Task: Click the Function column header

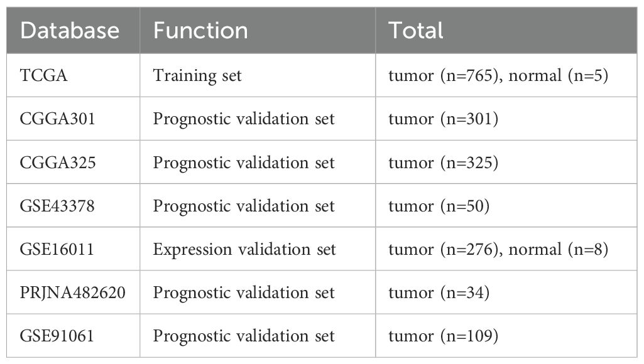Action: point(200,31)
